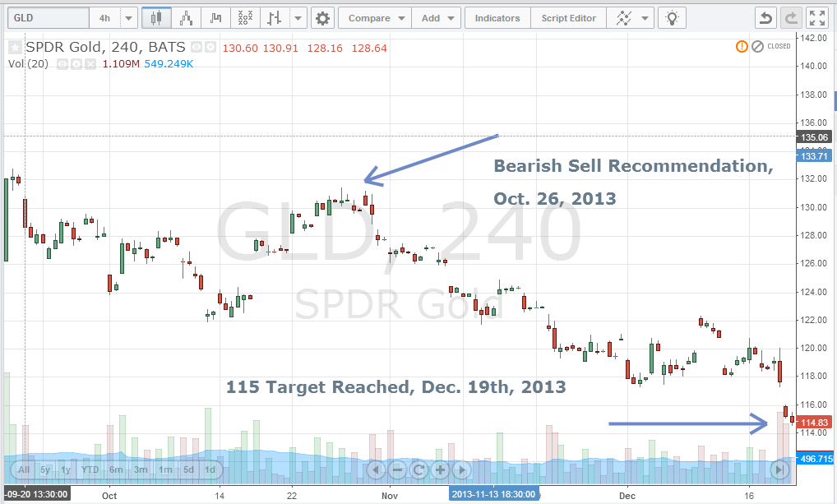Open the Script Editor
Image resolution: width=837 pixels, height=504 pixels.
point(568,18)
